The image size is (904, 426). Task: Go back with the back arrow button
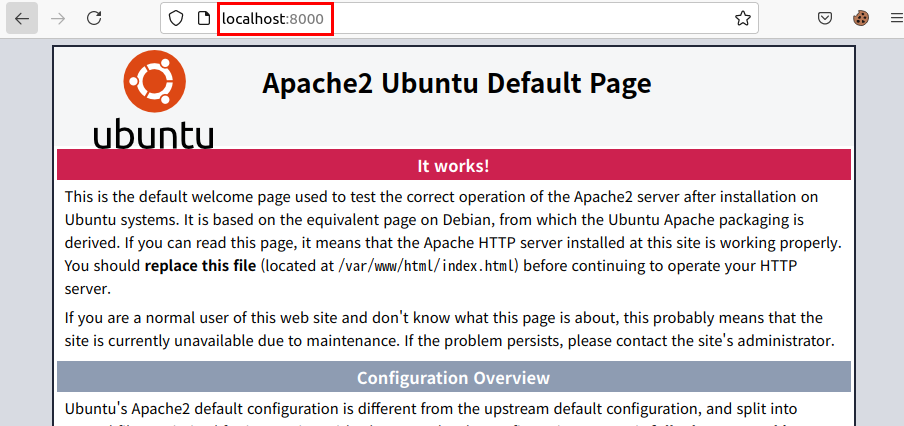pos(22,18)
